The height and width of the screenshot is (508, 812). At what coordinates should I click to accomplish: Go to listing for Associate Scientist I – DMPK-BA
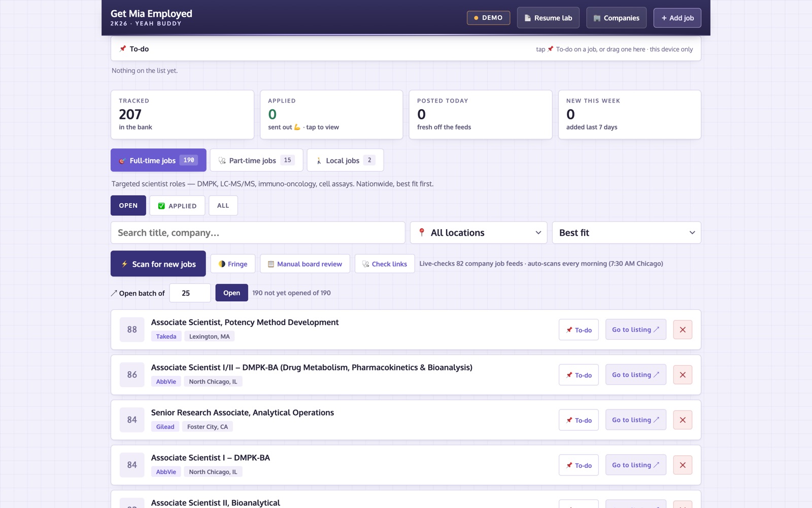coord(635,465)
